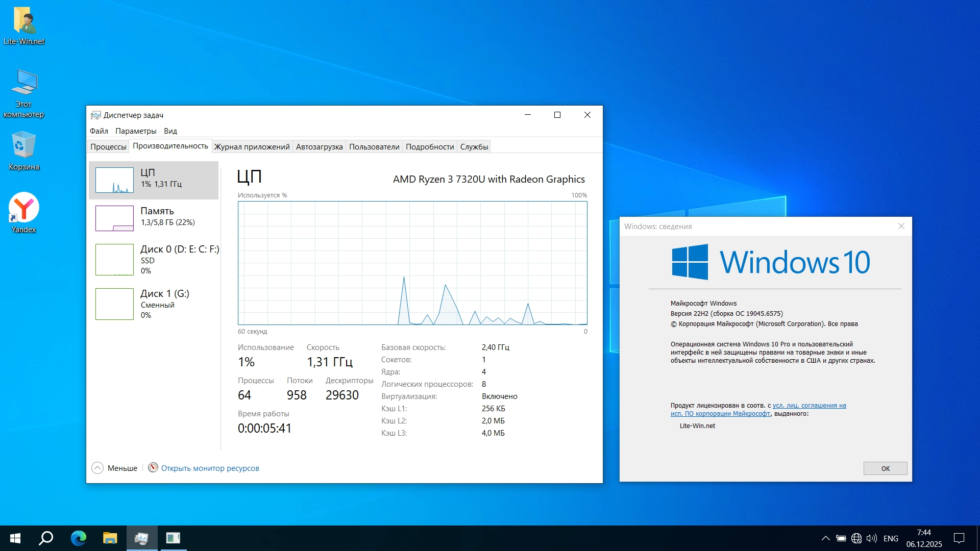
Task: Switch to the Автозагрузка tab
Action: [319, 147]
